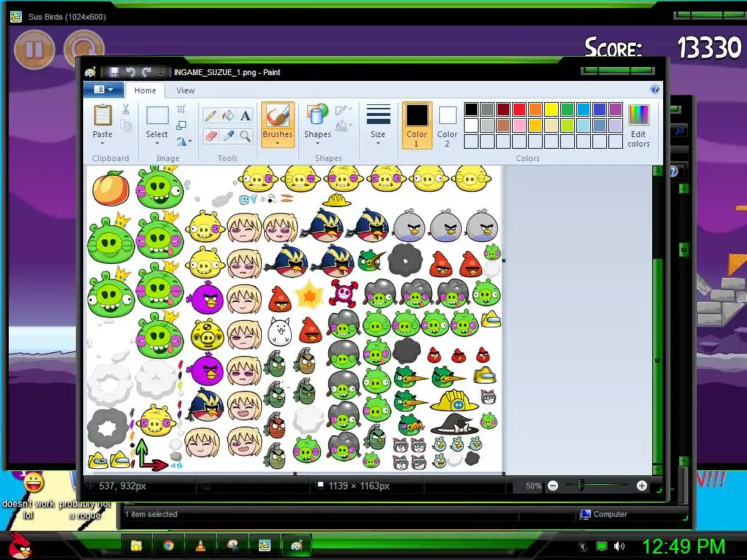Open the Shapes gallery dropdown
Image resolution: width=747 pixels, height=560 pixels.
pyautogui.click(x=317, y=144)
